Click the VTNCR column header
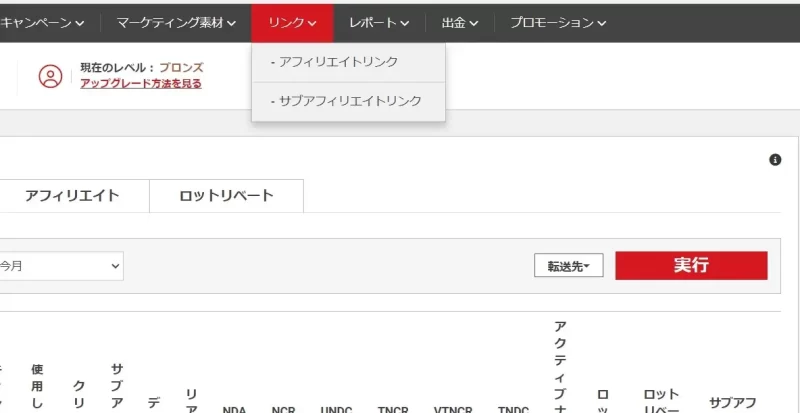The width and height of the screenshot is (800, 413). point(455,409)
